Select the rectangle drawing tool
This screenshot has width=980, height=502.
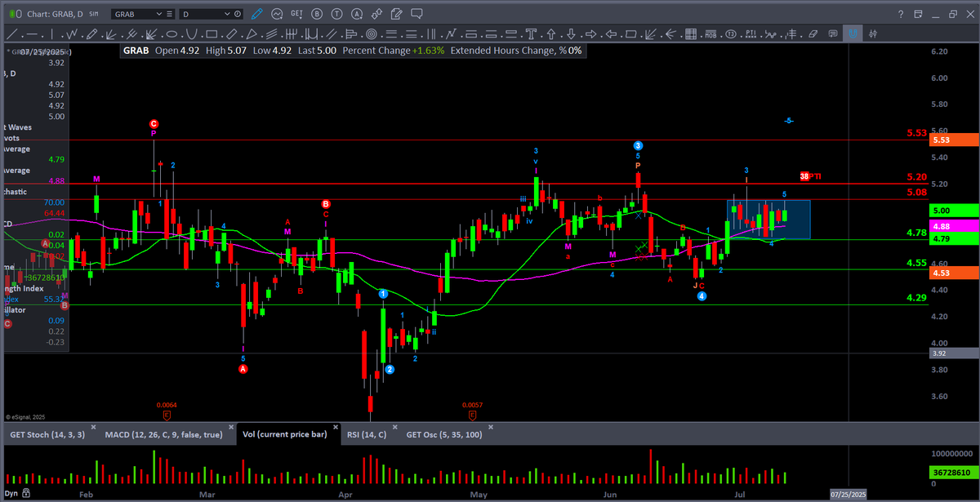[x=211, y=33]
